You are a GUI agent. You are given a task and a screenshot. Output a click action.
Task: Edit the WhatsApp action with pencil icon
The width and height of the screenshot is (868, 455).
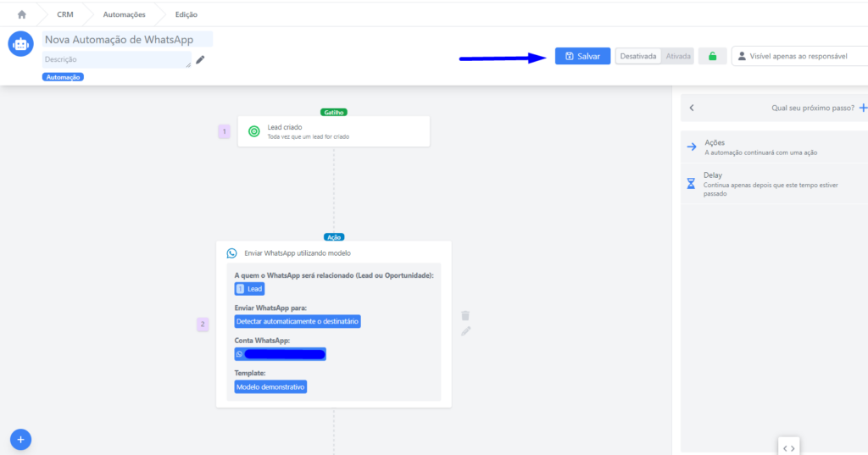click(465, 331)
